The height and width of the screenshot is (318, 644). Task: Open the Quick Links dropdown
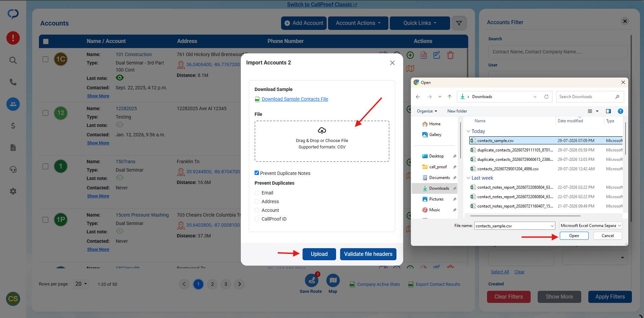420,23
